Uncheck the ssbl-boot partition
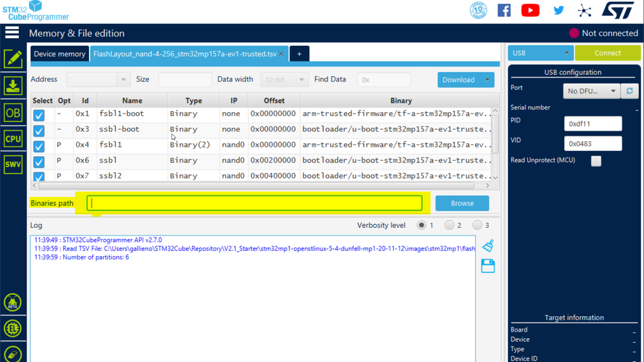Viewport: 644px width, 362px height. (39, 130)
